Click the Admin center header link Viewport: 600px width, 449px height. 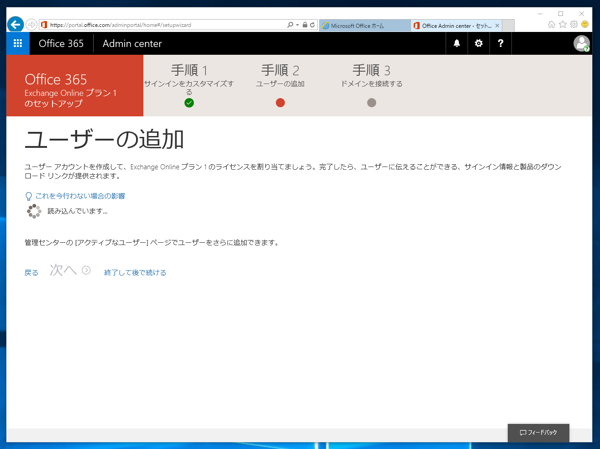pyautogui.click(x=132, y=43)
